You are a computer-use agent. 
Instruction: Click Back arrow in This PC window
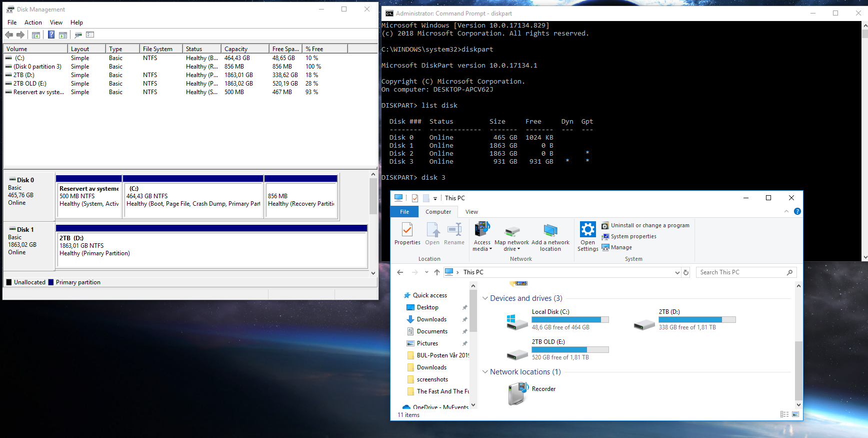[x=400, y=272]
